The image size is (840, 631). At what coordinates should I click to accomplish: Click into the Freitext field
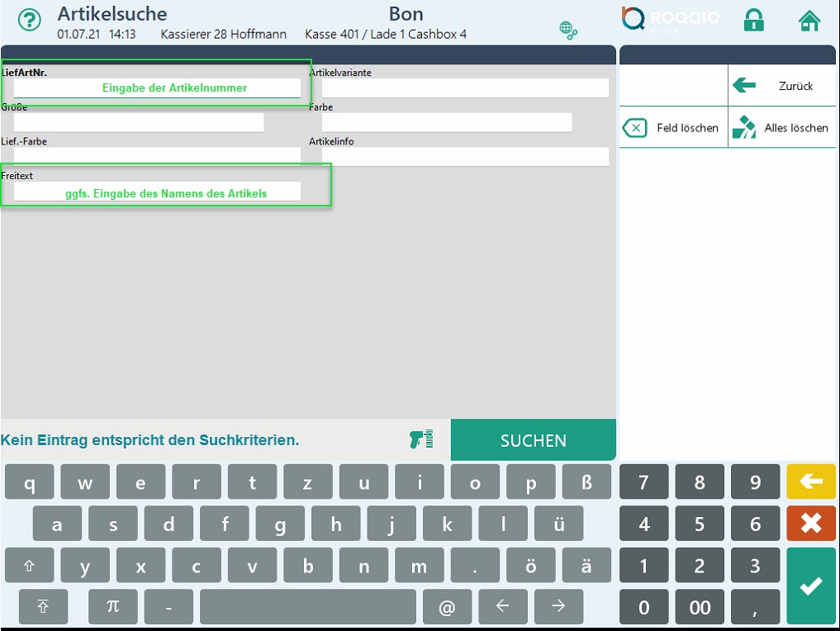click(157, 192)
